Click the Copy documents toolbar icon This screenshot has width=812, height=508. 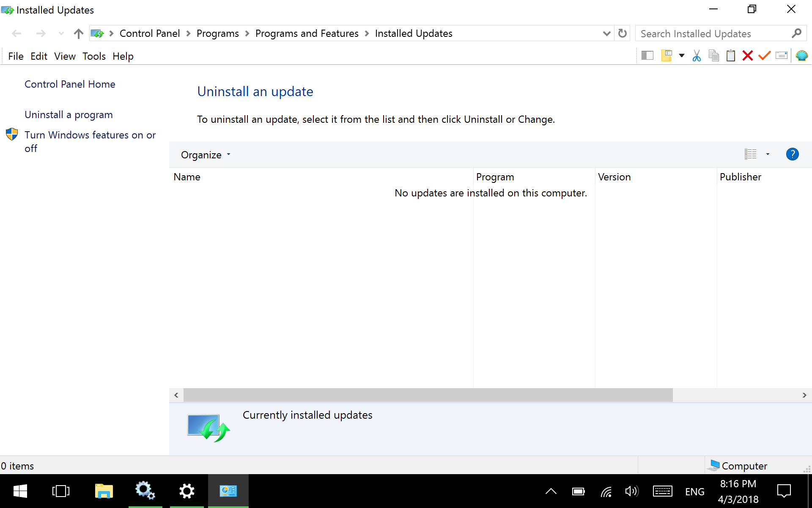point(714,56)
